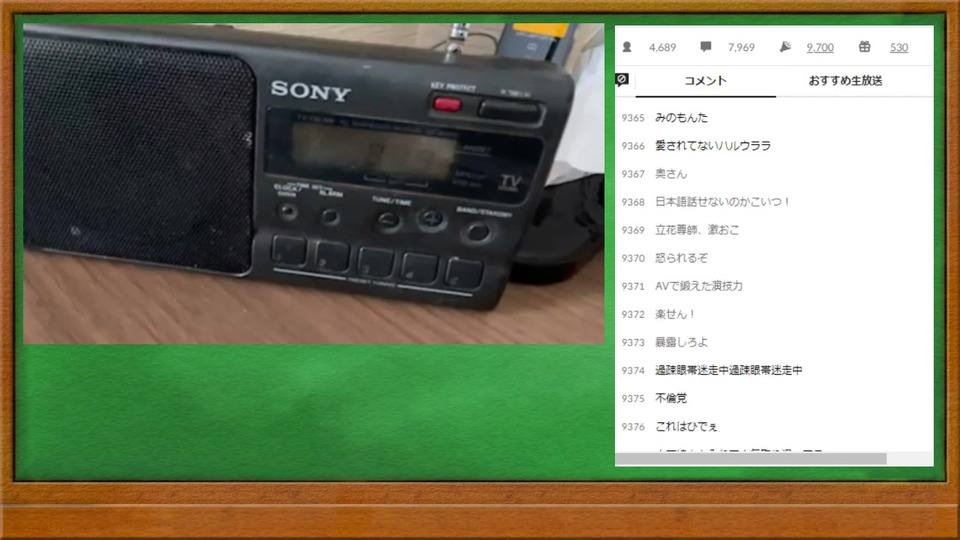The image size is (960, 540).
Task: Click the 4,689 viewer count
Action: [x=662, y=47]
